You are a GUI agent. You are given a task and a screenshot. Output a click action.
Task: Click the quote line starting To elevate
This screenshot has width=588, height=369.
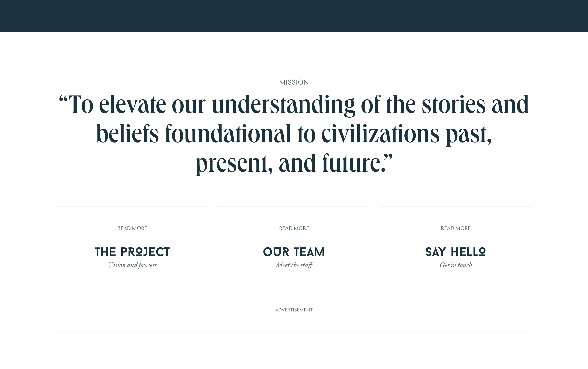pos(294,105)
